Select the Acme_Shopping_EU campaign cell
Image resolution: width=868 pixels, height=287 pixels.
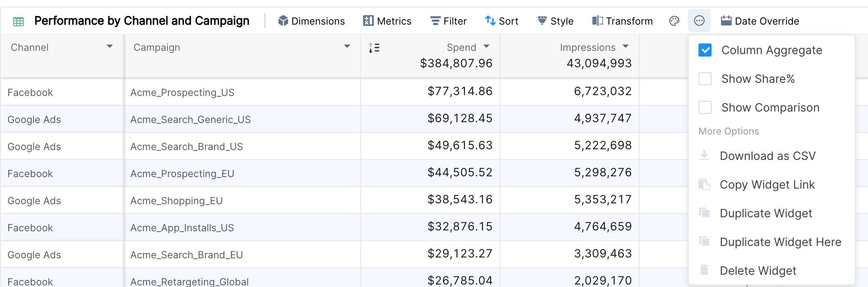pos(242,200)
